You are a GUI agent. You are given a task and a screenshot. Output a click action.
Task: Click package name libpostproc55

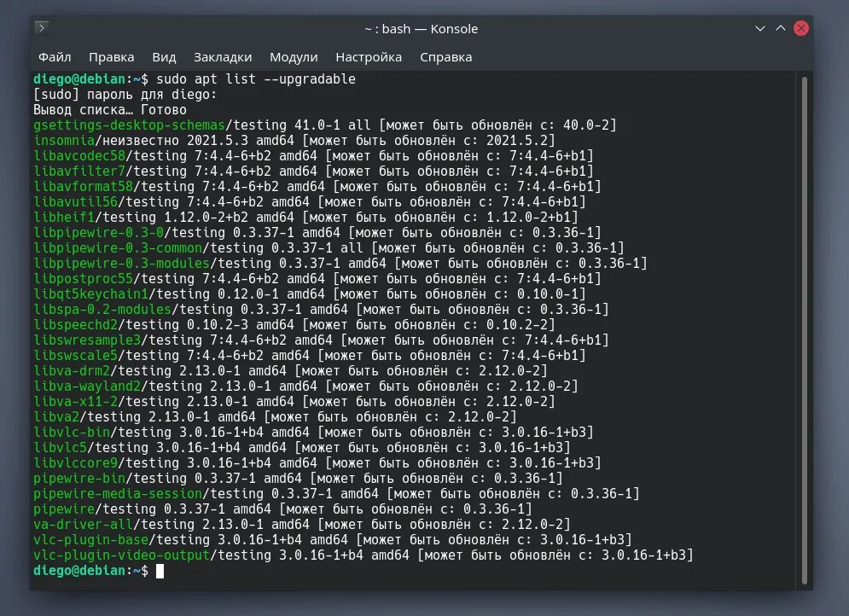coord(83,279)
